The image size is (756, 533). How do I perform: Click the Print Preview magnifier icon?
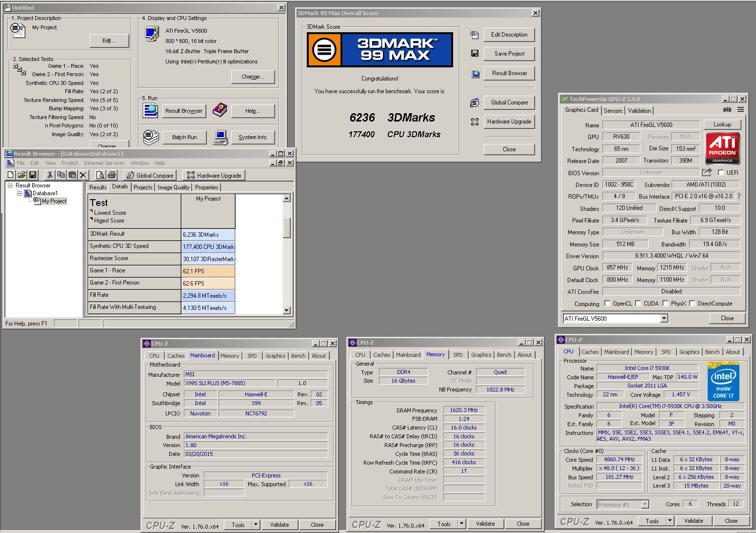coord(100,175)
